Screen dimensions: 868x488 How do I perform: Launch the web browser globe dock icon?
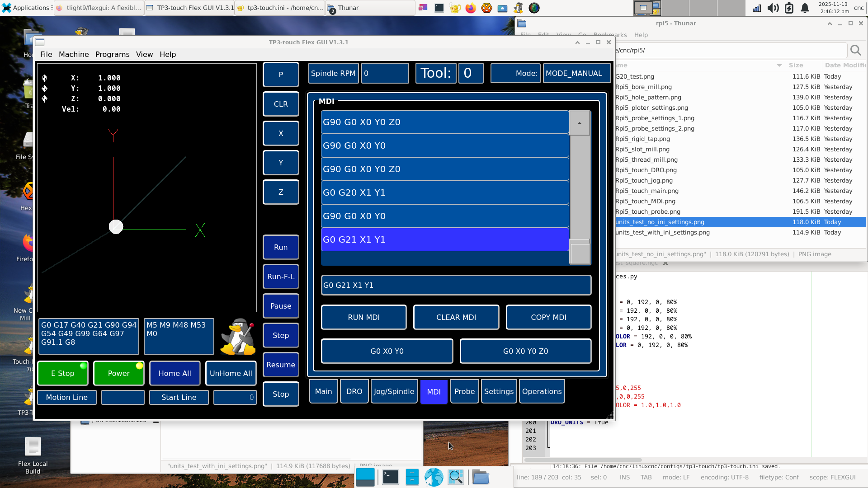tap(434, 477)
